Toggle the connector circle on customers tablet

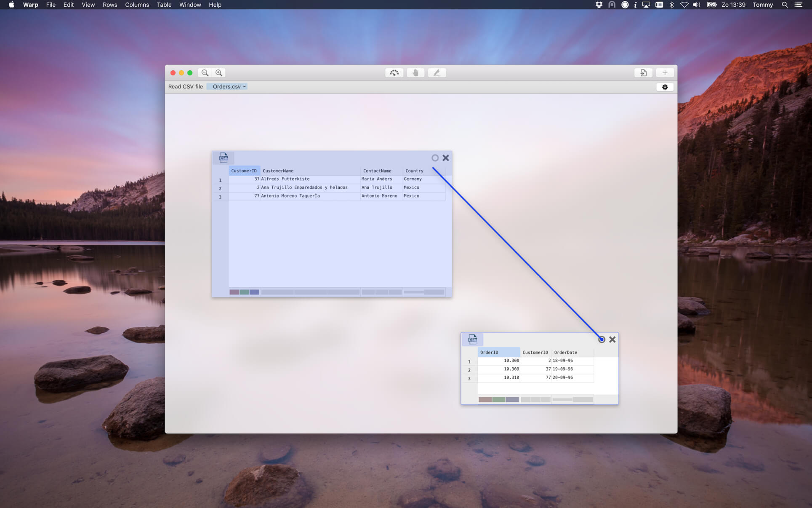click(x=435, y=158)
